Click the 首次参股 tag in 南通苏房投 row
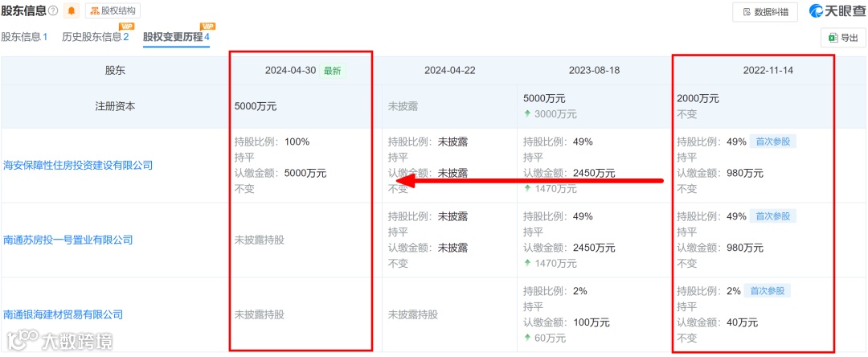This screenshot has height=357, width=868. 773,215
